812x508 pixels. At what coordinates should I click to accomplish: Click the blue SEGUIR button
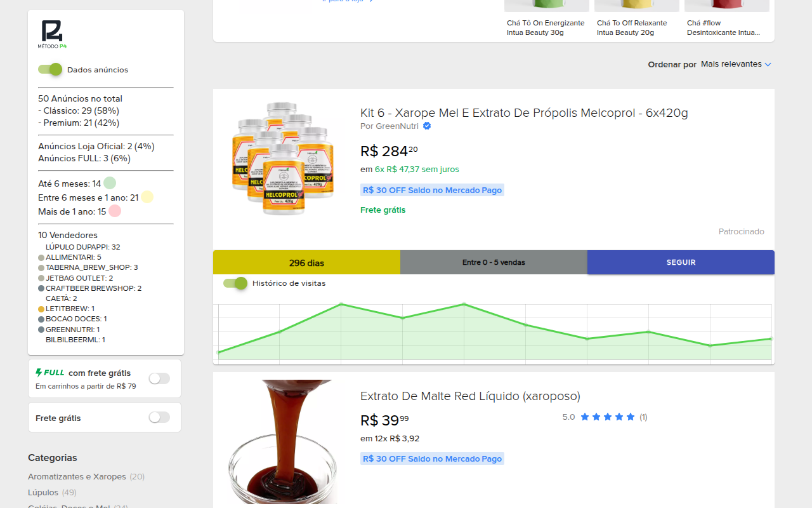point(681,262)
